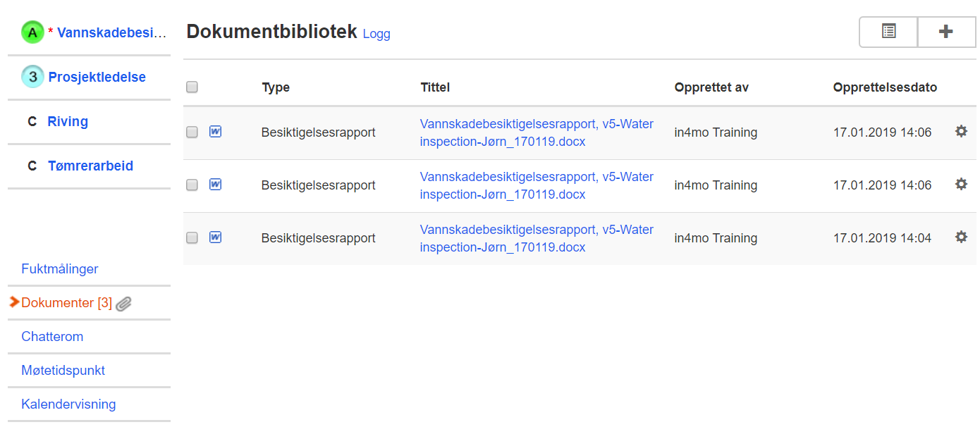The height and width of the screenshot is (427, 980).
Task: Open gear menu for second document row
Action: click(961, 184)
